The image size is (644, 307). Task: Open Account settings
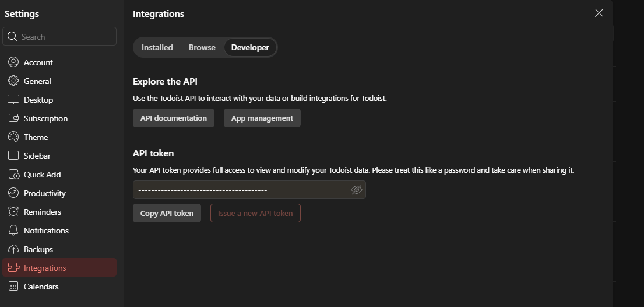click(x=59, y=62)
